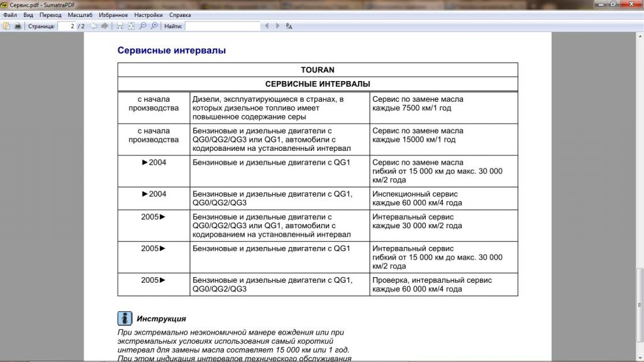
Task: Click 'Сервис по замене масла каждые 15000 км/1 год'
Action: [418, 135]
